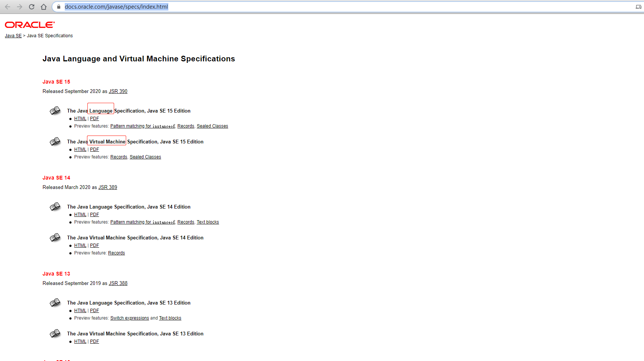Open the Java SE breadcrumb link
Viewport: 644px width, 361px height.
[x=13, y=36]
